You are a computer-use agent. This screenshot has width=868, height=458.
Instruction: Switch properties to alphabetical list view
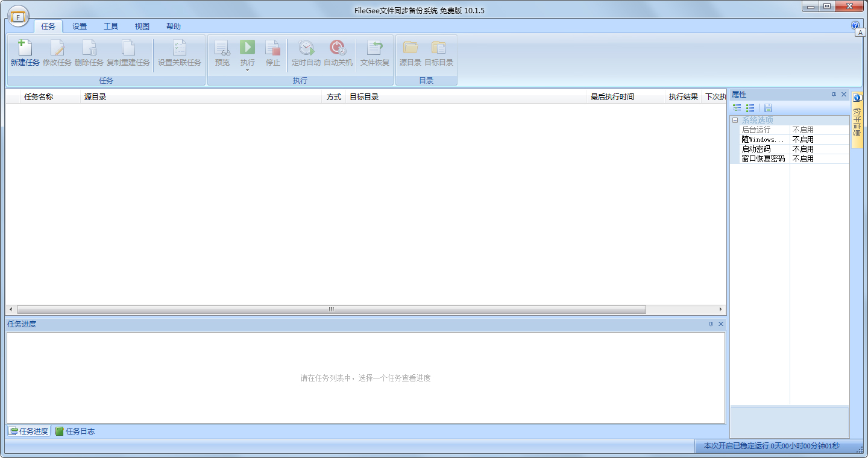click(x=751, y=108)
